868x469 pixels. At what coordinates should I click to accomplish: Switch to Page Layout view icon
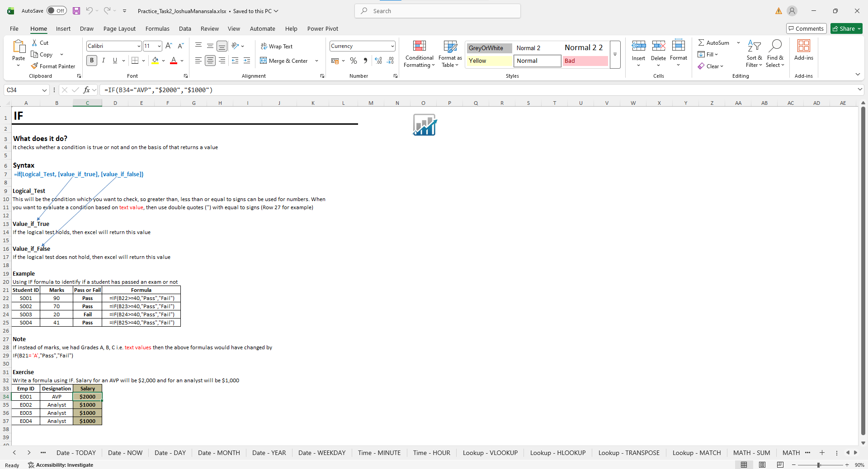(762, 465)
